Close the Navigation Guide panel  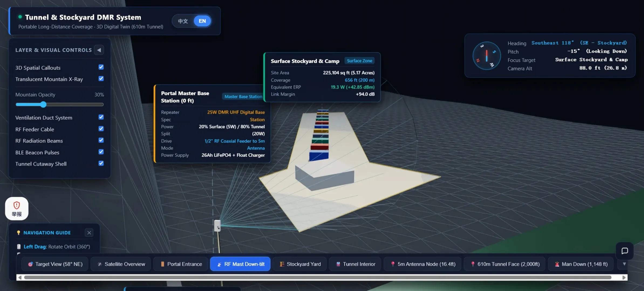(89, 233)
